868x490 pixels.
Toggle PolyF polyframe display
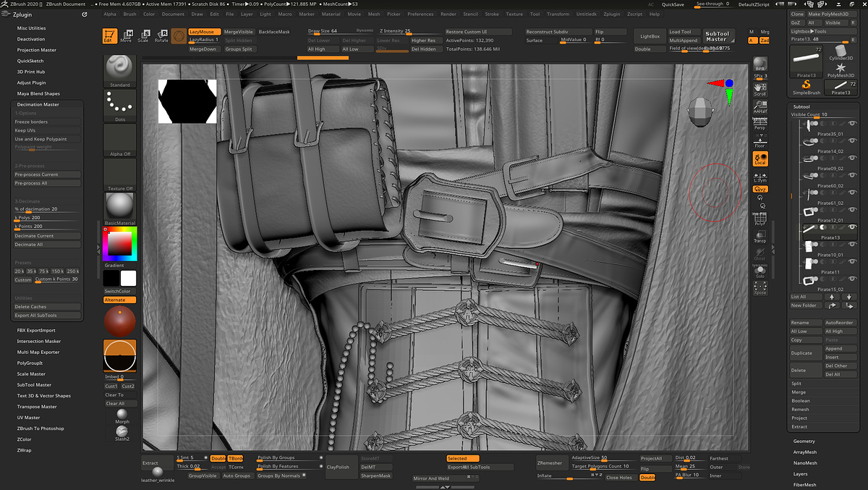coord(760,220)
